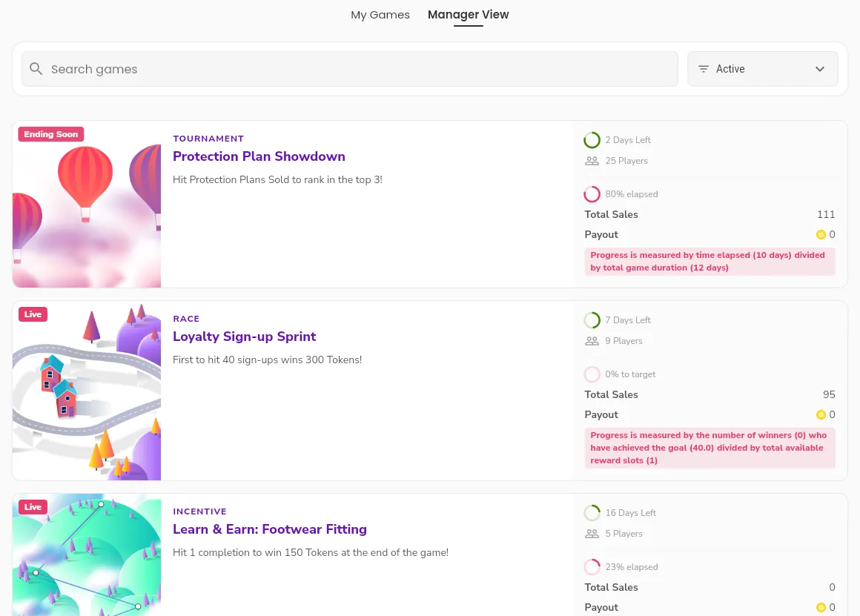The image size is (860, 616).
Task: Open the Learn & Earn: Footwear Fitting title
Action: (x=270, y=529)
